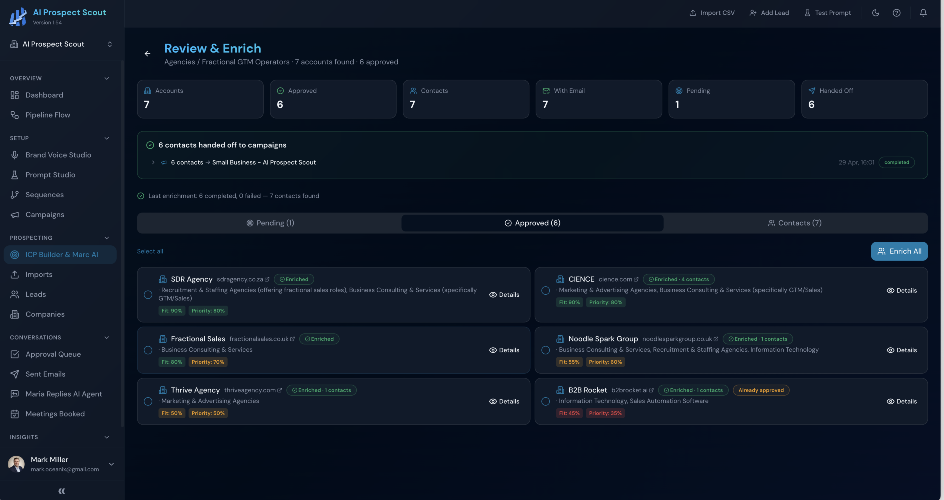Viewport: 944px width, 500px height.
Task: Show Details for SDR Agency
Action: [504, 295]
